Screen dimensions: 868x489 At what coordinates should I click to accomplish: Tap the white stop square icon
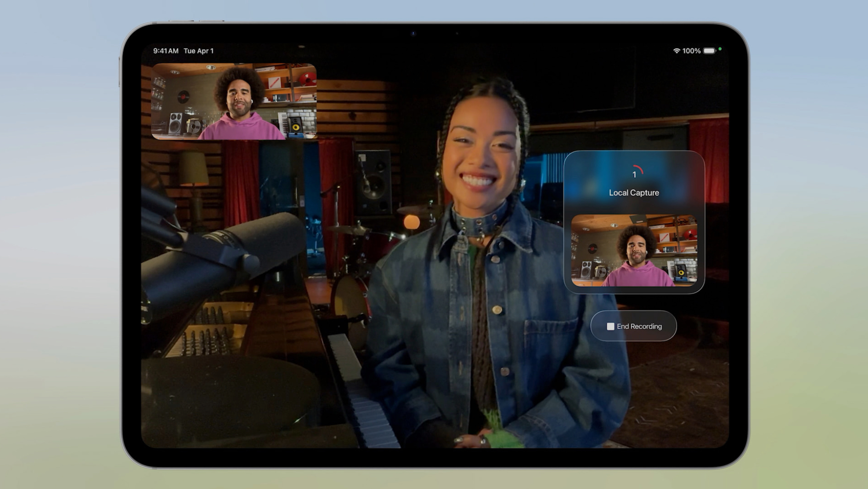(x=610, y=326)
